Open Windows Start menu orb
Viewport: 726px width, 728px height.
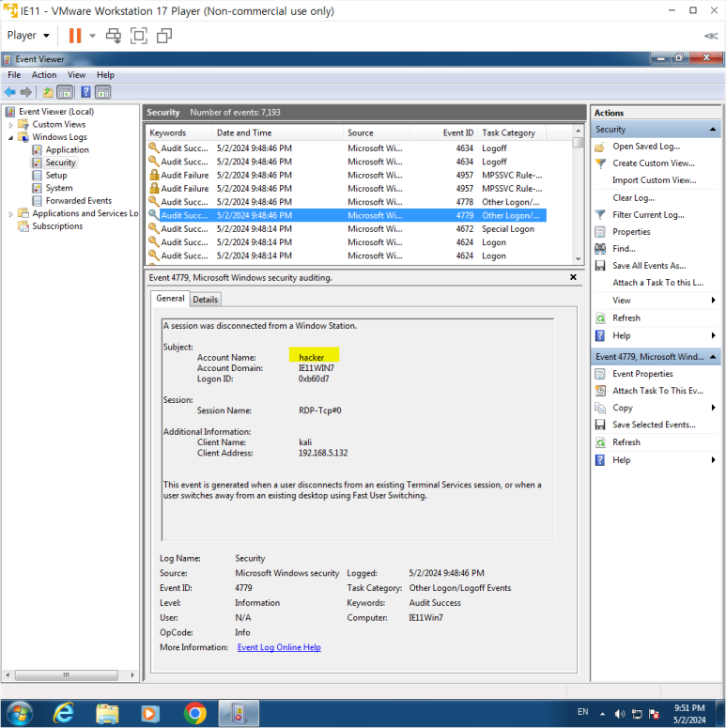coord(19,714)
